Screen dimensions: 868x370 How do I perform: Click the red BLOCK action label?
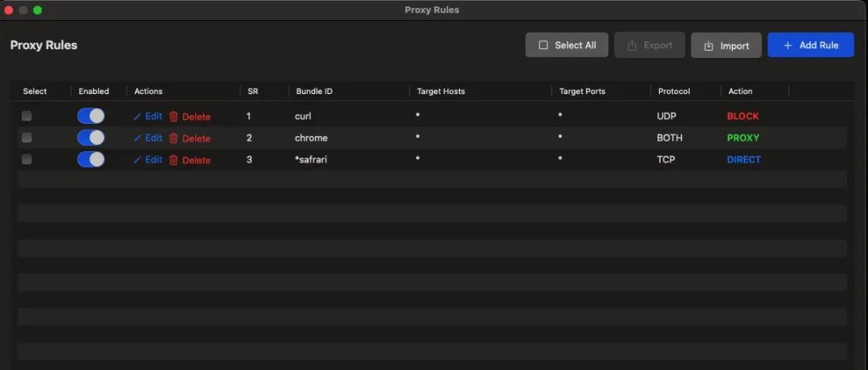click(x=743, y=117)
